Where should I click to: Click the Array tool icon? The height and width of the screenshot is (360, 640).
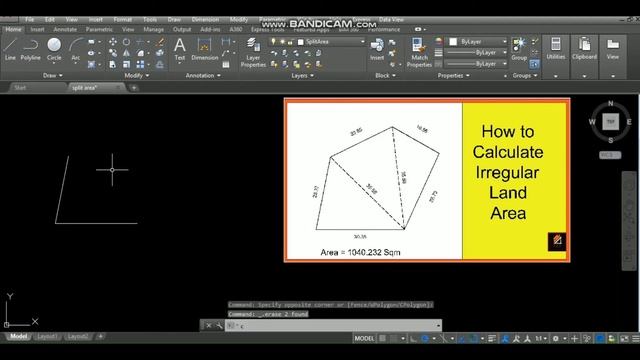click(140, 64)
